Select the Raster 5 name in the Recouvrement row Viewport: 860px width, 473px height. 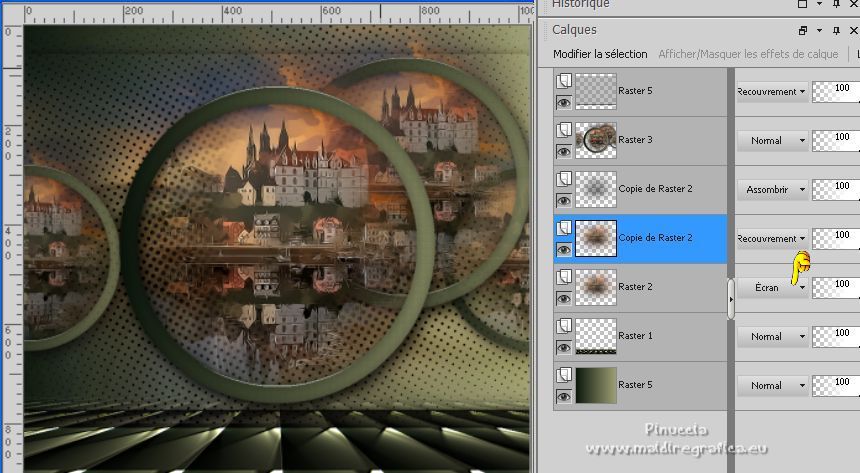pyautogui.click(x=635, y=91)
